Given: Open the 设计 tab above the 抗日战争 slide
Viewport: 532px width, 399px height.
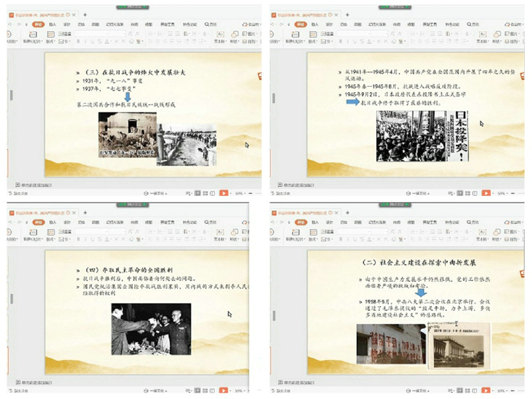Looking at the screenshot, I should [67, 24].
